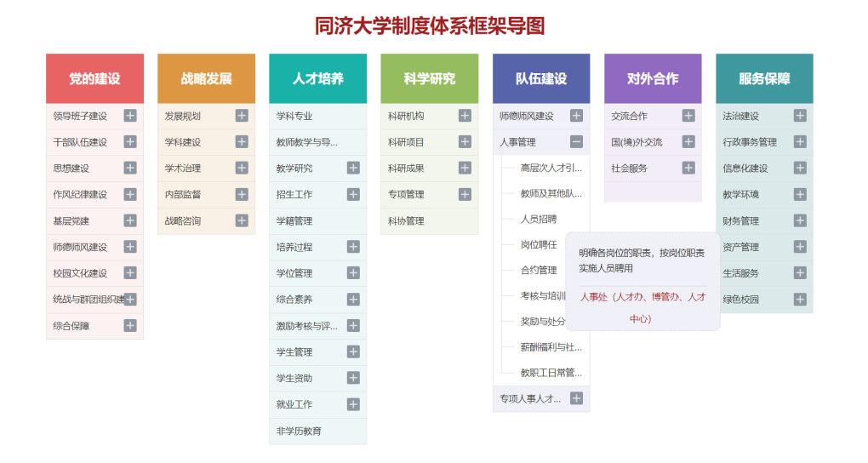Screen dimensions: 868x463
Task: Select the 人才培养 teal header
Action: tap(317, 78)
